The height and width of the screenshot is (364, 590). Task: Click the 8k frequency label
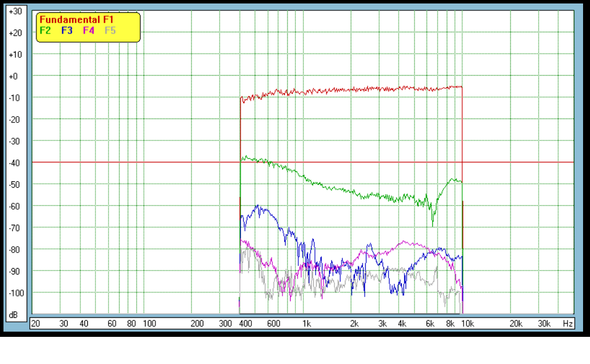tap(450, 324)
